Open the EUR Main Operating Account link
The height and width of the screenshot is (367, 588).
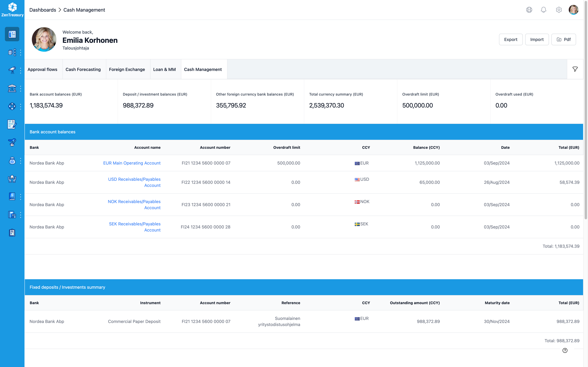pos(132,163)
